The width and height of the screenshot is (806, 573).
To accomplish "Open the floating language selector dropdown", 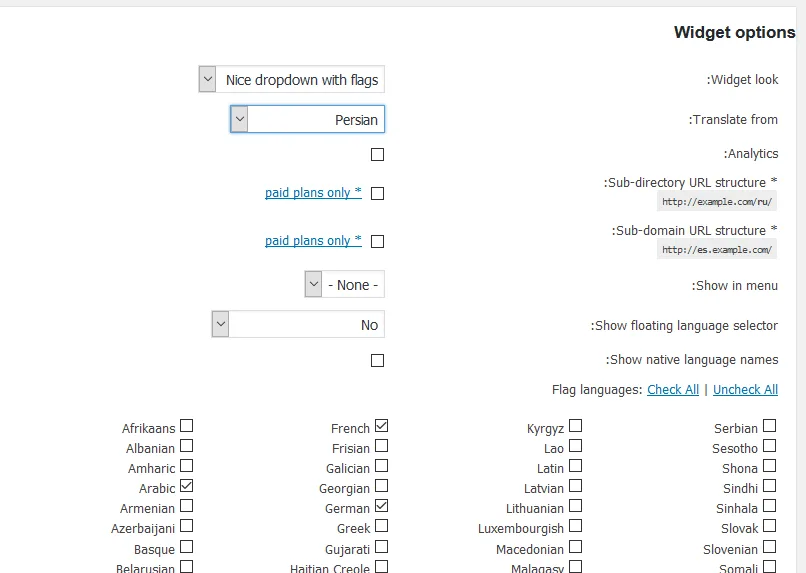I will tap(298, 324).
